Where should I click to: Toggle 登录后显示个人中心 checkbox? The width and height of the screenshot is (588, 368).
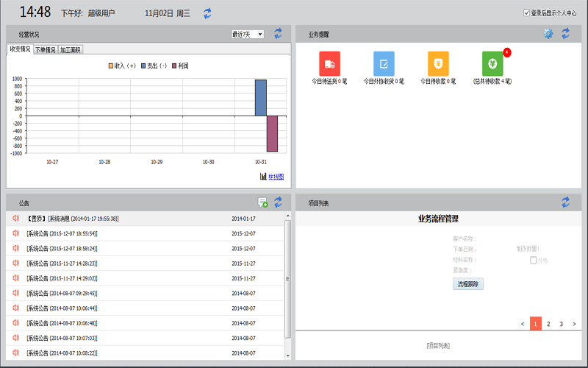[526, 13]
